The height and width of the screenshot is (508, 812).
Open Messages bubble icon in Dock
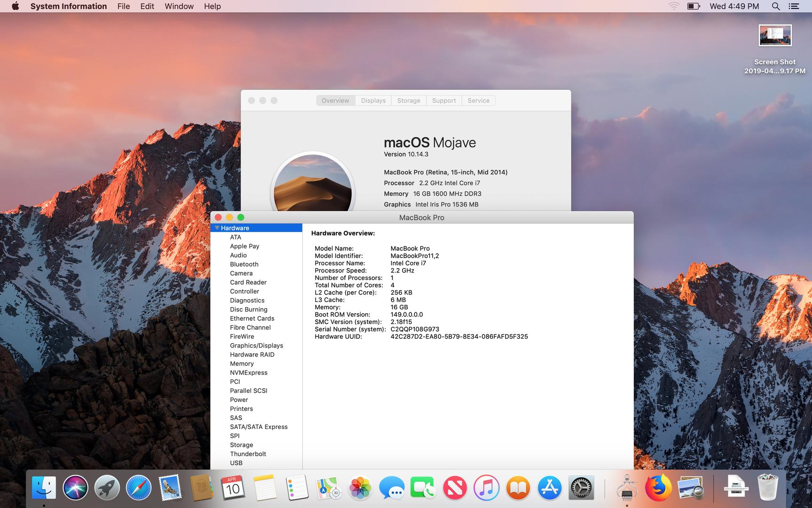point(391,487)
